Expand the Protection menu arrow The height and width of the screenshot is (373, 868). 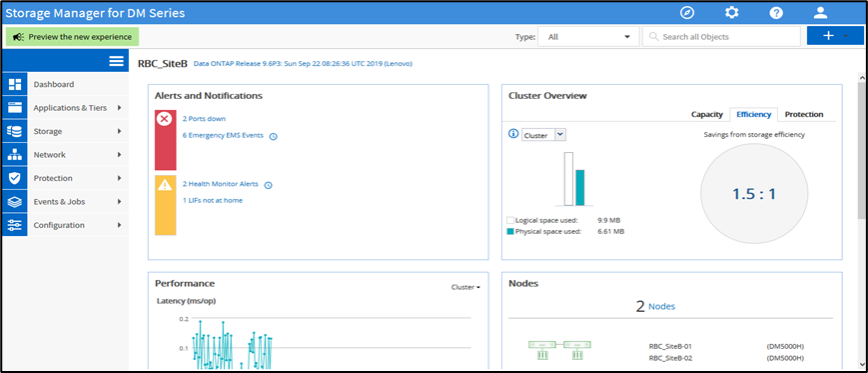pos(119,178)
